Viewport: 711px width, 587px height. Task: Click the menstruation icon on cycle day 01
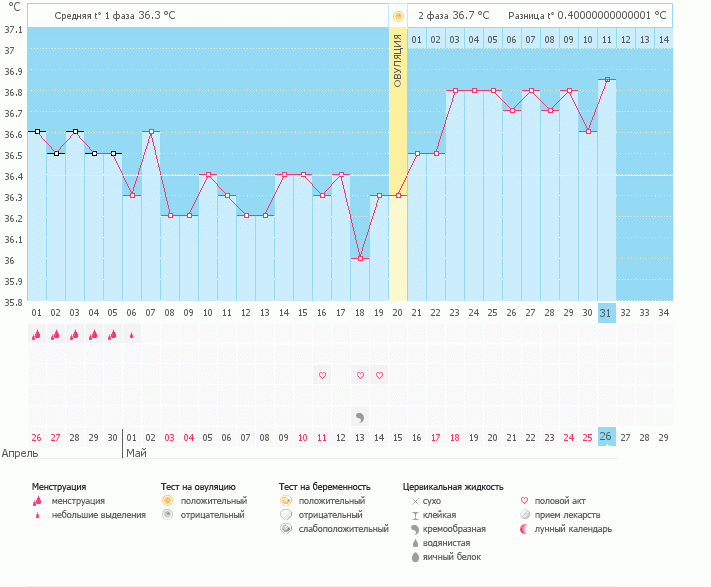coord(36,335)
